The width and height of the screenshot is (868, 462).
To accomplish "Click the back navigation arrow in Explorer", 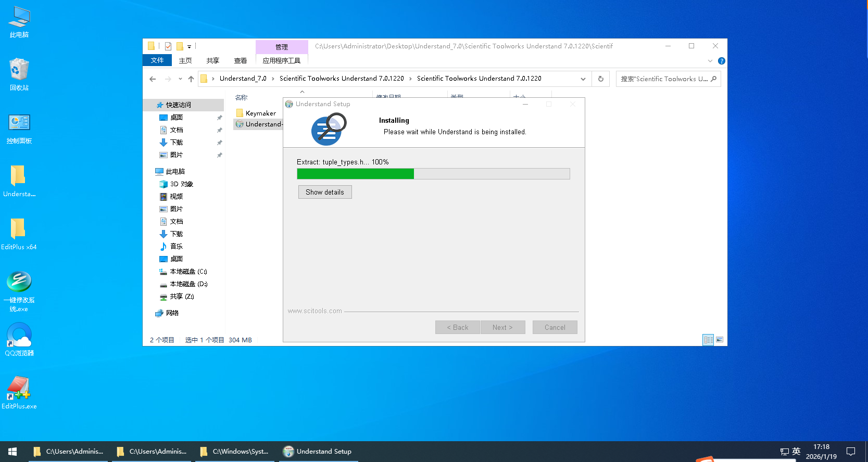I will click(153, 79).
